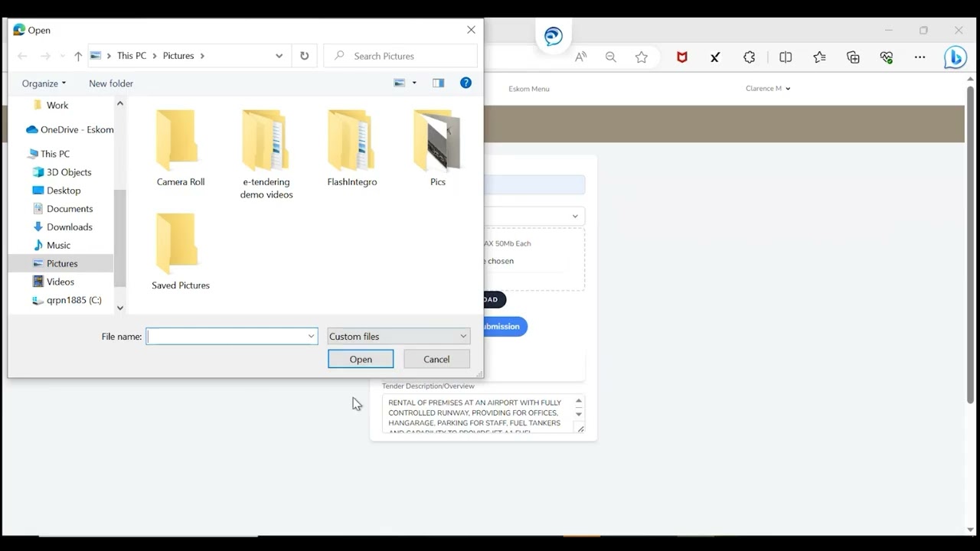980x551 pixels.
Task: Select Work folder in navigation tree
Action: pyautogui.click(x=57, y=106)
